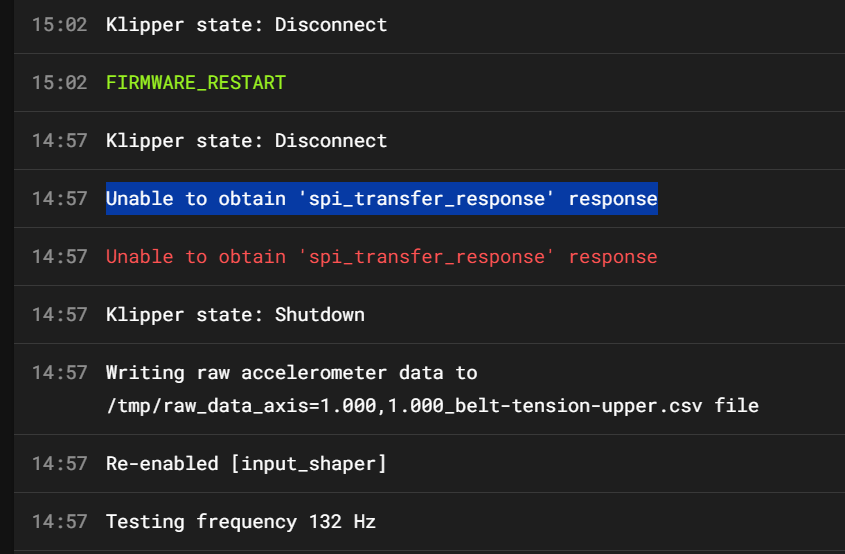Click the timestamp beside the Re-enabled message
The height and width of the screenshot is (554, 845).
[59, 463]
